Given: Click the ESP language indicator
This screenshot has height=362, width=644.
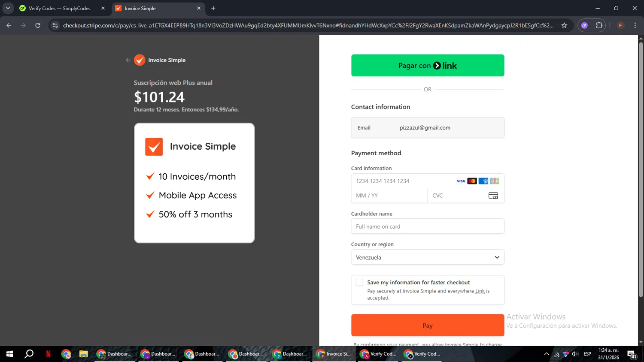Looking at the screenshot, I should [x=587, y=354].
